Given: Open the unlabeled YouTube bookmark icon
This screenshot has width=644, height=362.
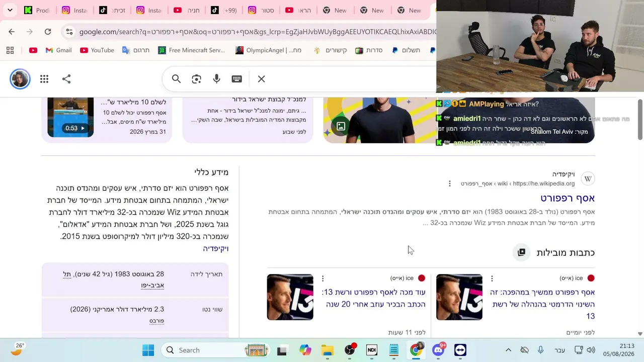Looking at the screenshot, I should [x=33, y=50].
